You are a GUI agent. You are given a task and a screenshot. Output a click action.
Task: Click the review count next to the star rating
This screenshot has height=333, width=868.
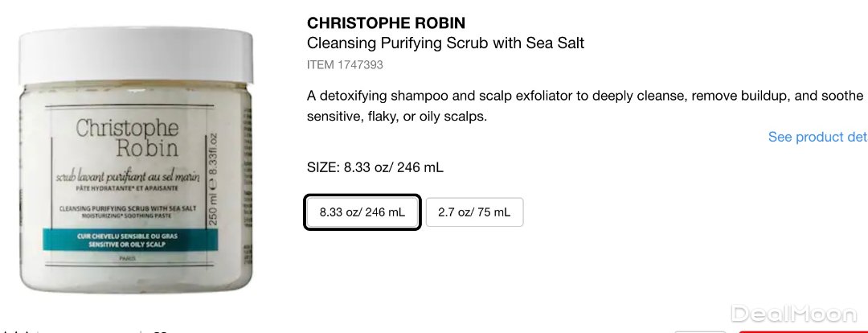click(158, 330)
